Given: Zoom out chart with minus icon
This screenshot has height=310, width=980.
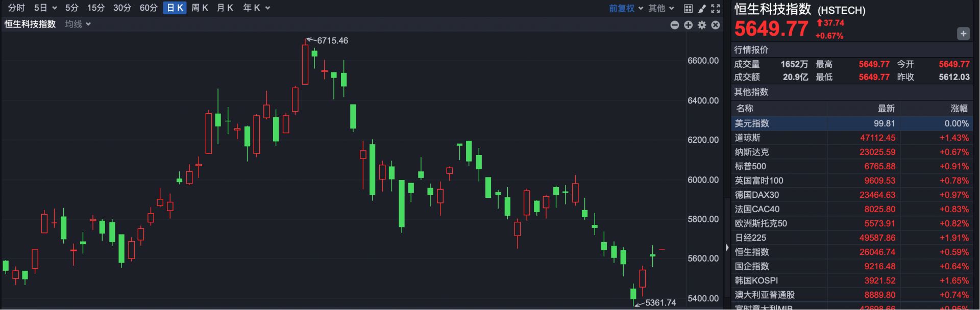Looking at the screenshot, I should 675,25.
